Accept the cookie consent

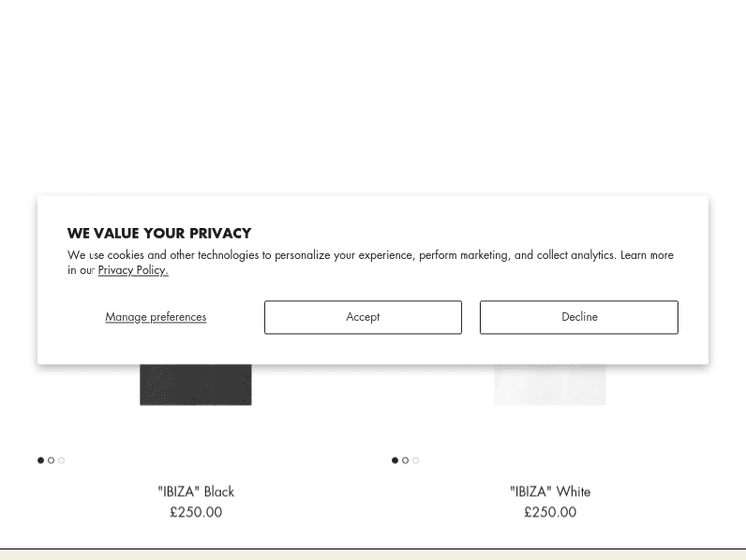pyautogui.click(x=362, y=317)
